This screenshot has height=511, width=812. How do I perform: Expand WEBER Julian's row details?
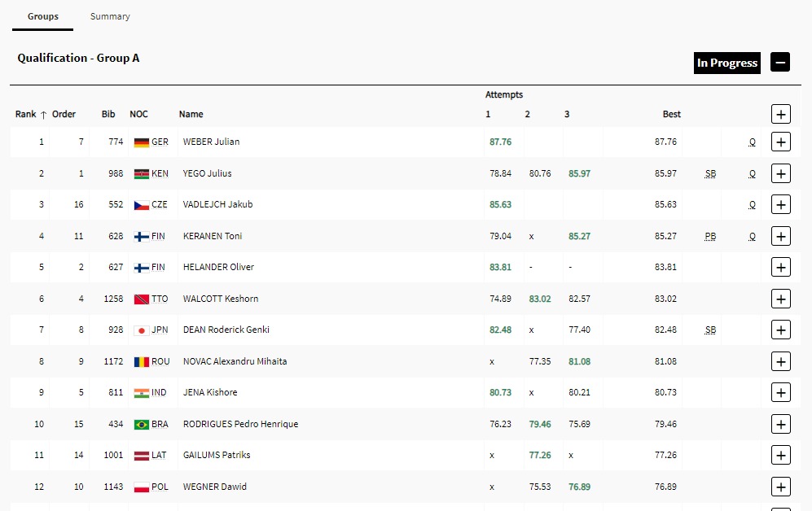tap(780, 142)
